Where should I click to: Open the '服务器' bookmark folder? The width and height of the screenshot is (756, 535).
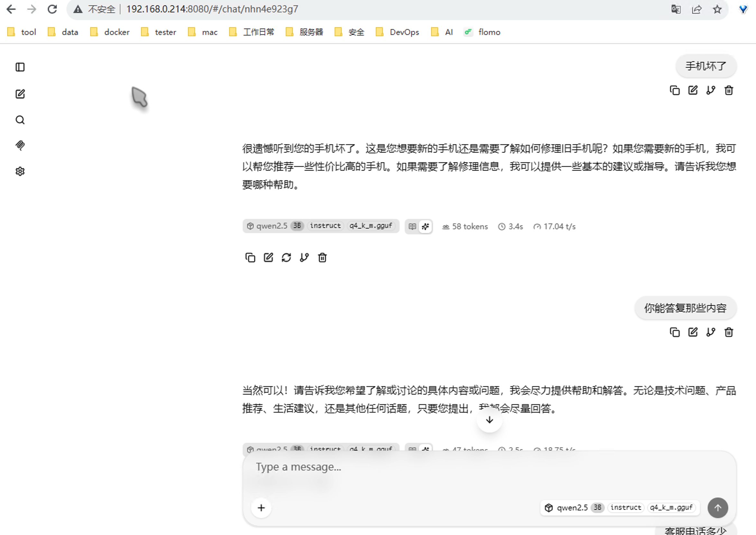[x=305, y=32]
